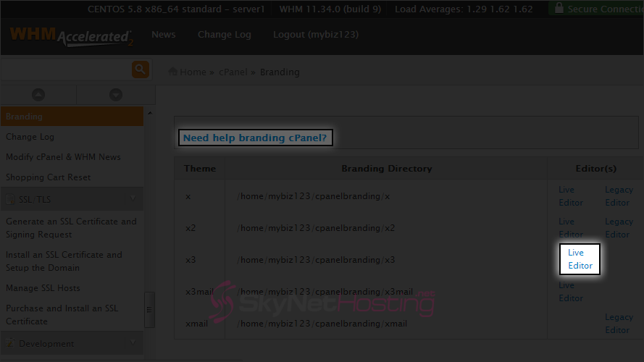644x362 pixels.
Task: Open Live Editor for theme x
Action: [571, 196]
